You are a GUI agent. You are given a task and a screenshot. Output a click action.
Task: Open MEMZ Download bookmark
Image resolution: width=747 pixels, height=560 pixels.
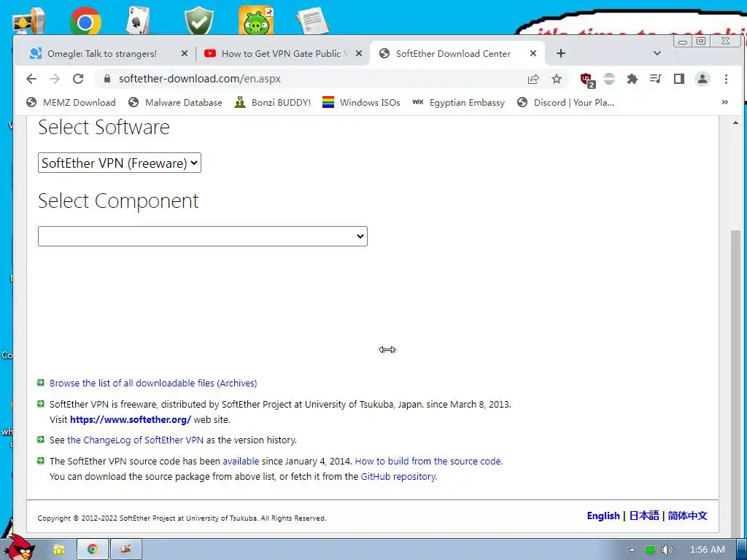click(71, 102)
